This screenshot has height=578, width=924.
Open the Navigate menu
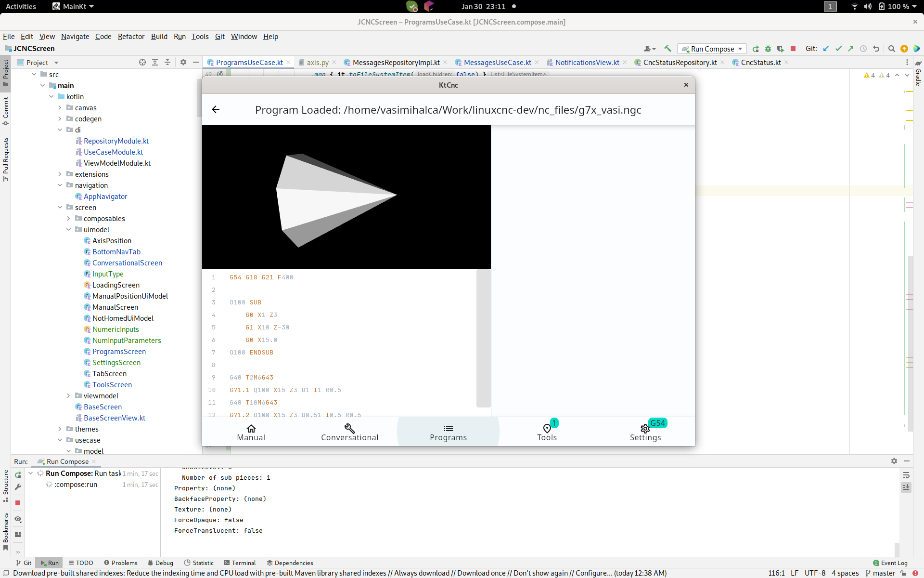[x=75, y=36]
